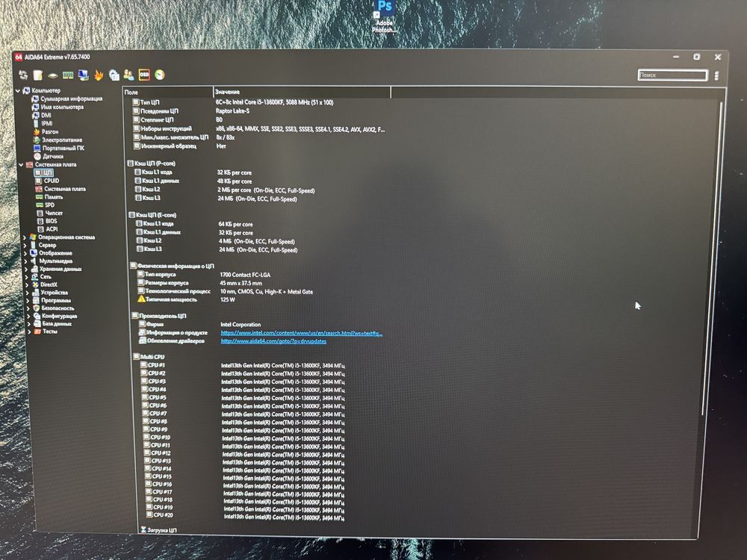Screen dimensions: 747x560
Task: Open Безопасность tree item
Action: (53, 308)
